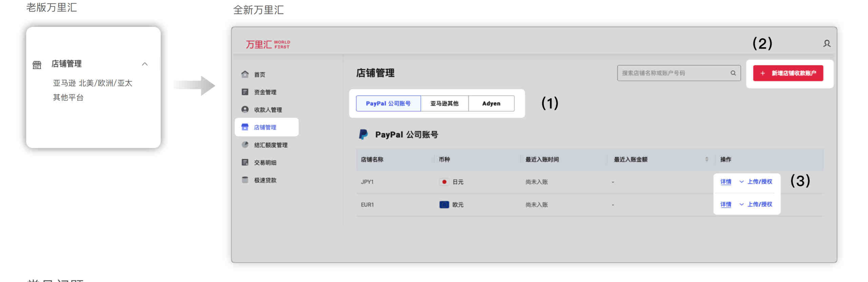This screenshot has width=868, height=282.
Task: Click the 币种 column header
Action: pyautogui.click(x=445, y=159)
